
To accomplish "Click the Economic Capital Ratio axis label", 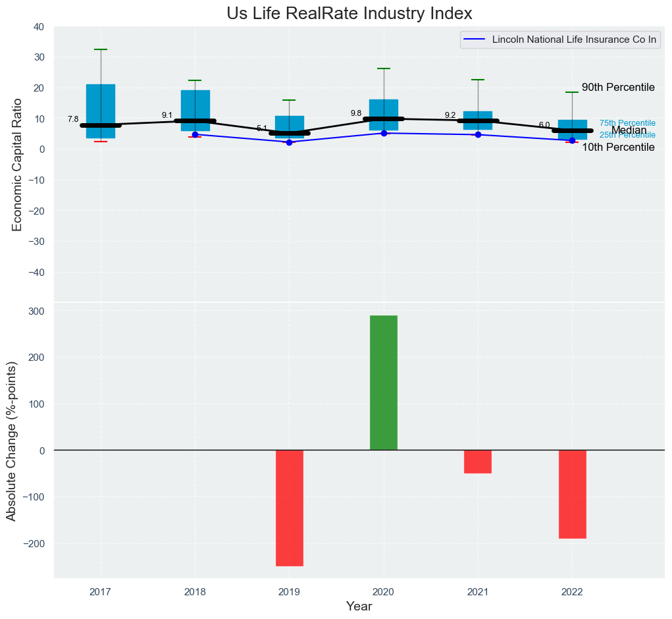I will click(x=18, y=165).
